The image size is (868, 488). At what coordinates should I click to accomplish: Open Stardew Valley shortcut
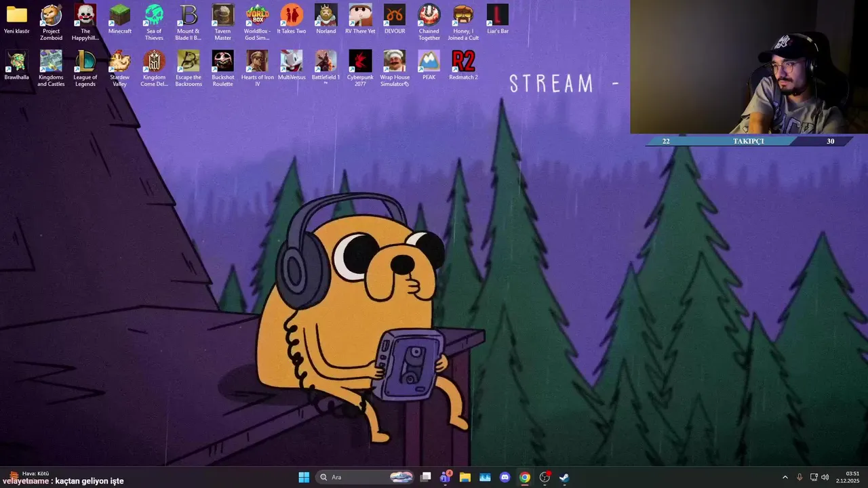tap(120, 68)
